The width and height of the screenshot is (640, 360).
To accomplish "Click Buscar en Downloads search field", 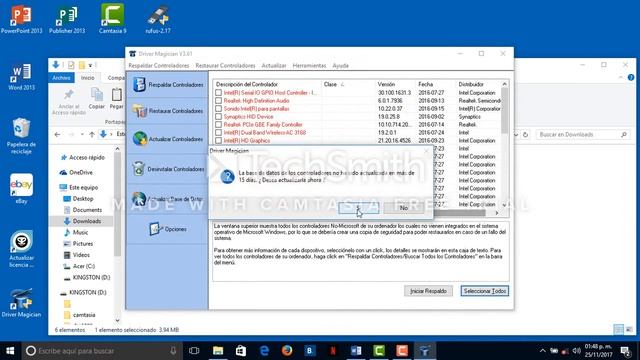I will coord(583,134).
